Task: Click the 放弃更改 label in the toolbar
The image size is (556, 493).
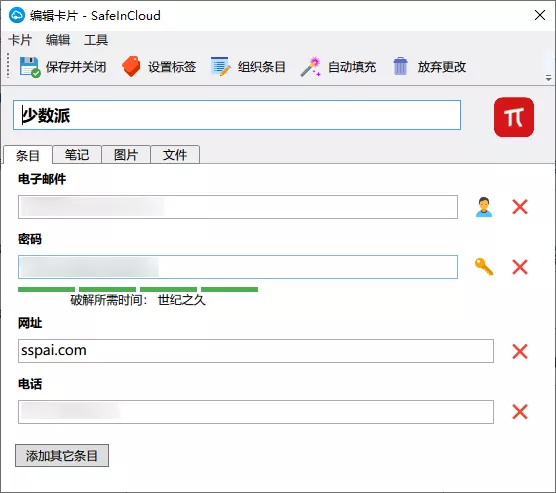Action: (442, 67)
